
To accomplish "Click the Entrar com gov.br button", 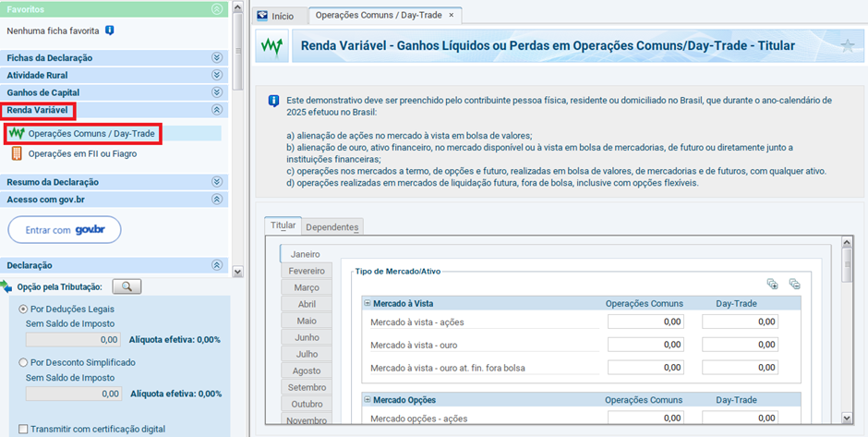I will point(65,230).
